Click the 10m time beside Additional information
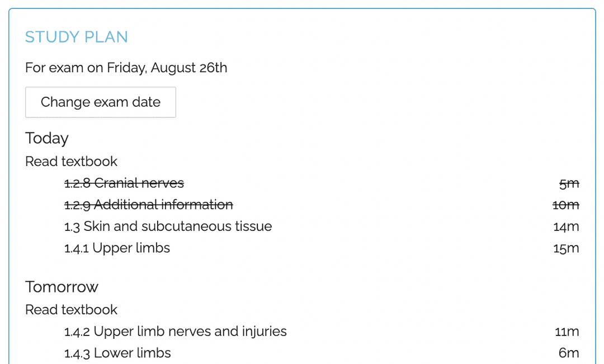This screenshot has height=364, width=604. (566, 205)
